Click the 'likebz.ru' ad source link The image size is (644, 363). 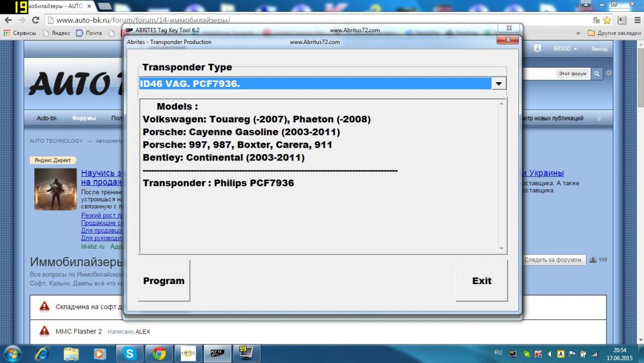[93, 246]
